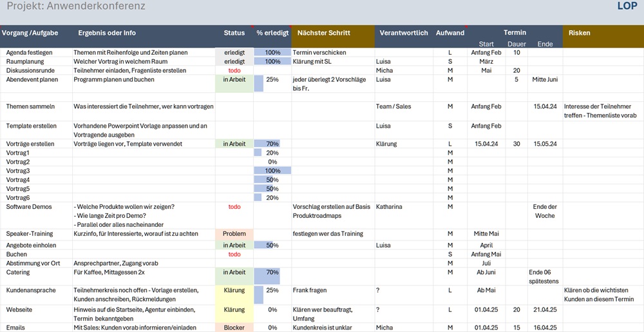Click the Ende sub-header

(545, 44)
